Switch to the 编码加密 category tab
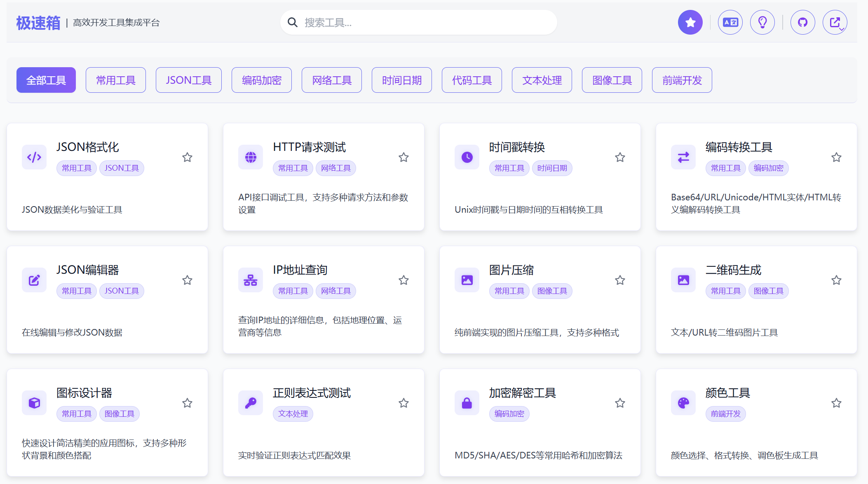 click(x=261, y=80)
